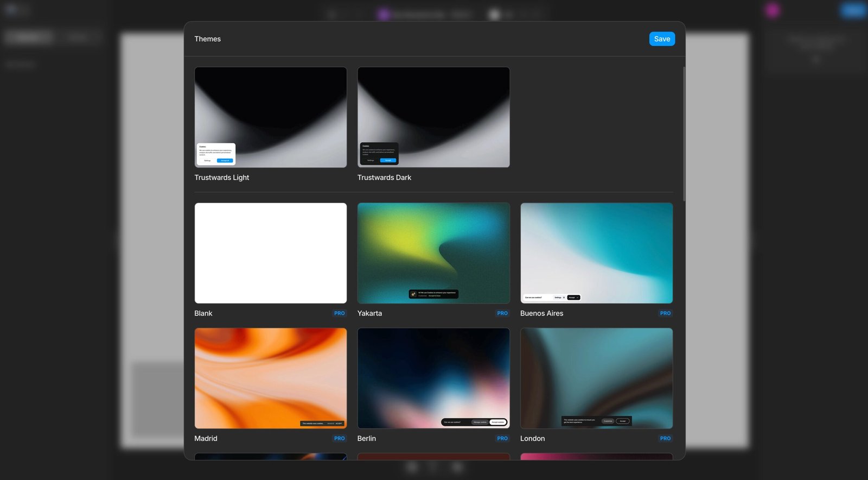Screen dimensions: 868x480
Task: Select the Trustwards Light theme thumbnail
Action: click(270, 117)
